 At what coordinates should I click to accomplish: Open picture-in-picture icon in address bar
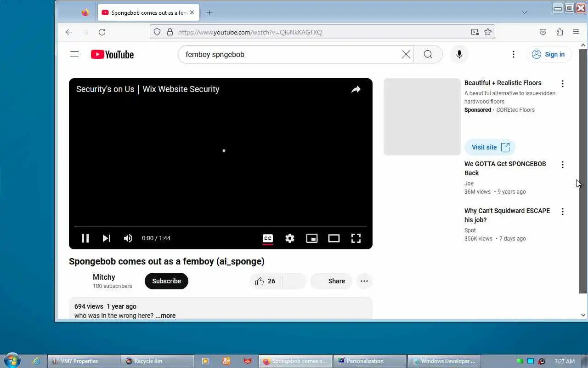pos(475,32)
